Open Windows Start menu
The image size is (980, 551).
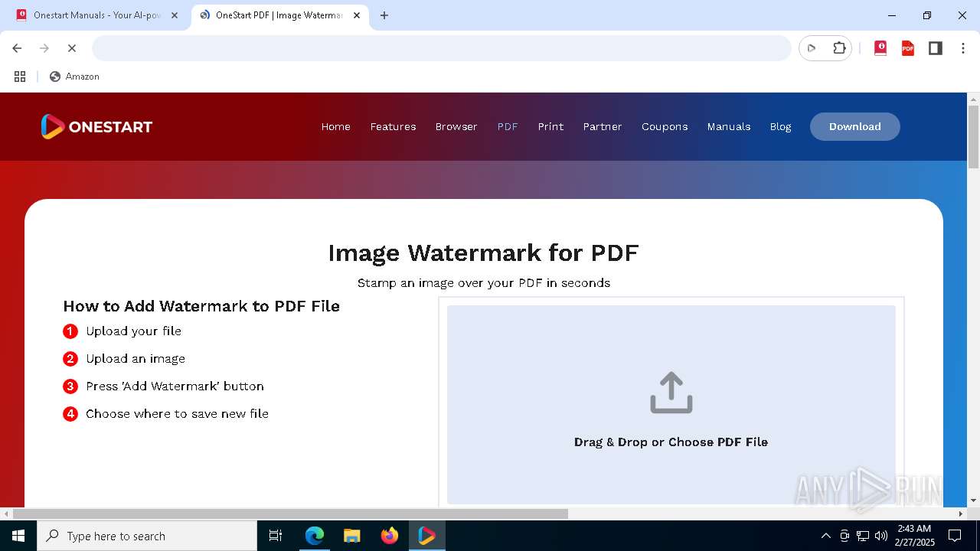click(x=18, y=536)
